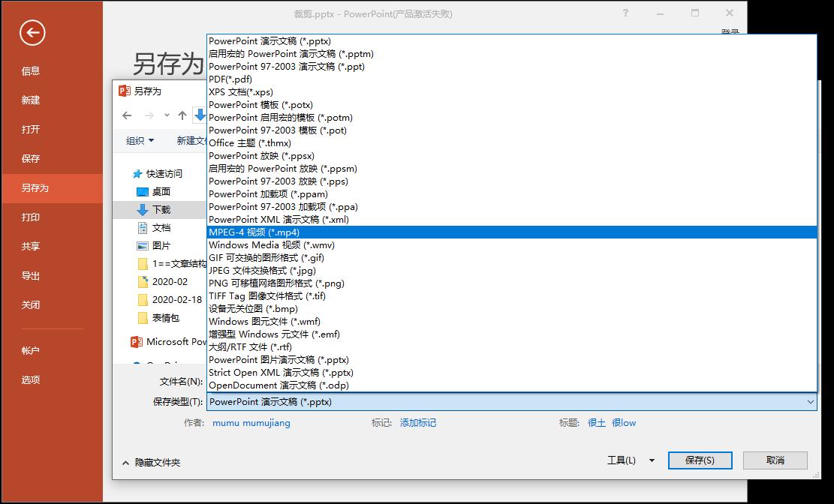Open the 打印 menu item
Image resolution: width=834 pixels, height=504 pixels.
(x=29, y=217)
